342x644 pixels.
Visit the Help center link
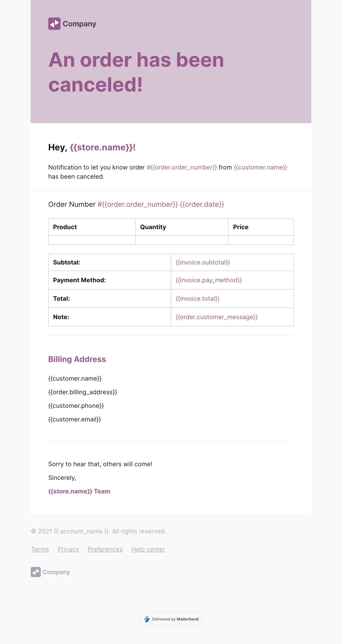click(148, 549)
